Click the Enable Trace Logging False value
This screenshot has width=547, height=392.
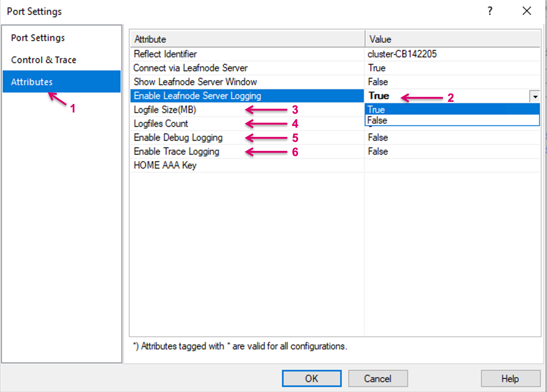[x=378, y=152]
